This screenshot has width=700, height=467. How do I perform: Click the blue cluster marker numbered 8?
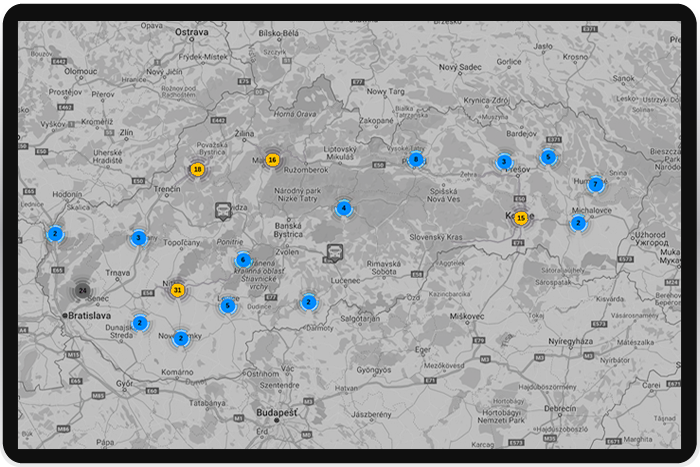pos(416,160)
